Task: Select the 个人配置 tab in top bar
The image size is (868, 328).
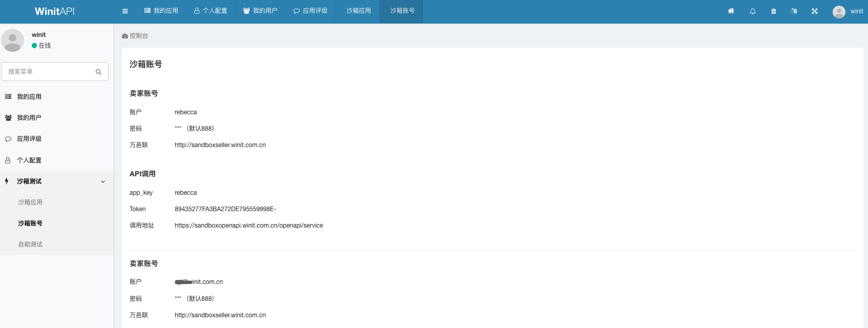Action: click(210, 11)
